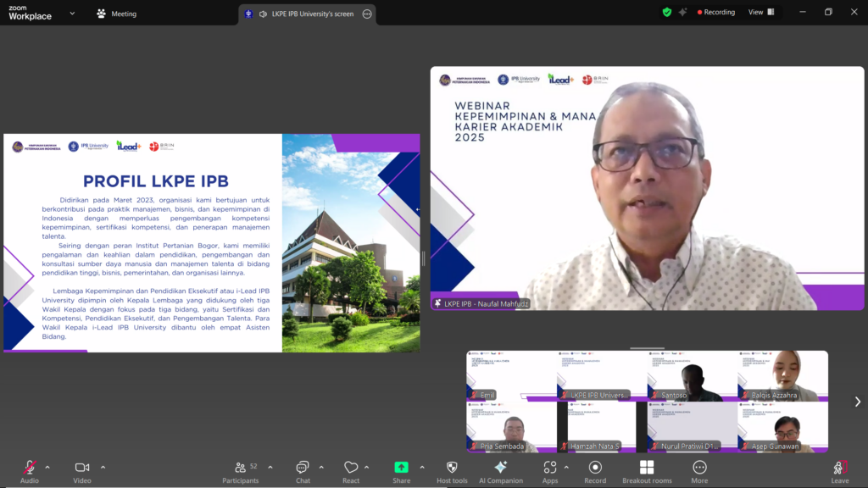Open the Apps menu

pyautogui.click(x=549, y=472)
